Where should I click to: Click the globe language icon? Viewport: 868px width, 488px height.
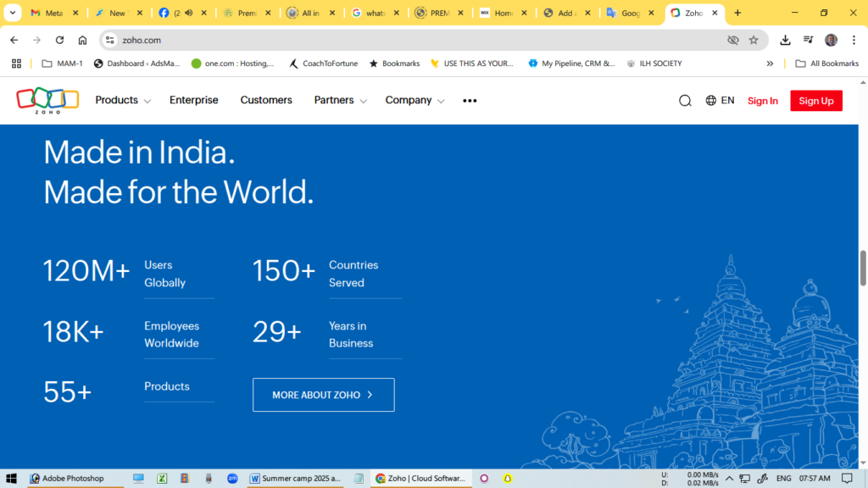711,100
